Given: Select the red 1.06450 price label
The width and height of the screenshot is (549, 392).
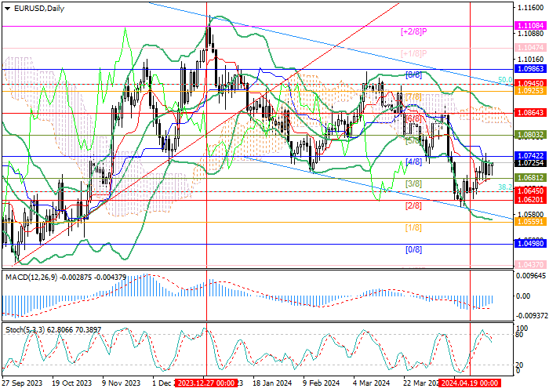Looking at the screenshot, I should [x=531, y=191].
